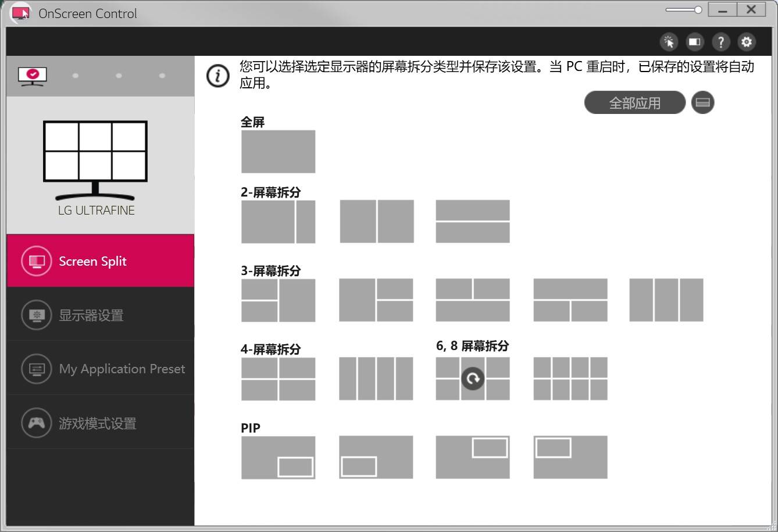Click the info icon beside the description text

217,76
